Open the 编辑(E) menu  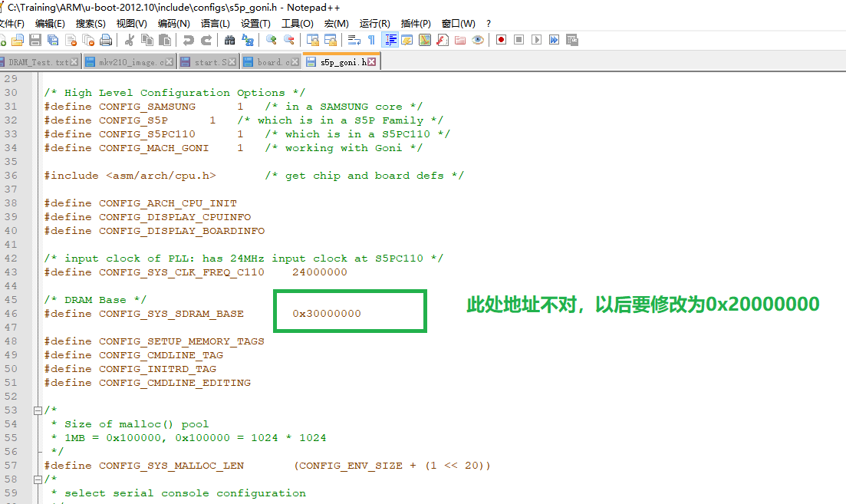pyautogui.click(x=50, y=24)
